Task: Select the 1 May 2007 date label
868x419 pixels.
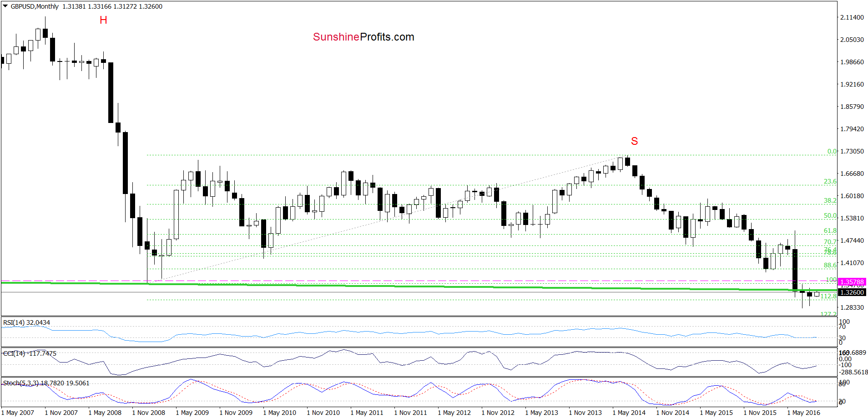Action: [x=18, y=413]
